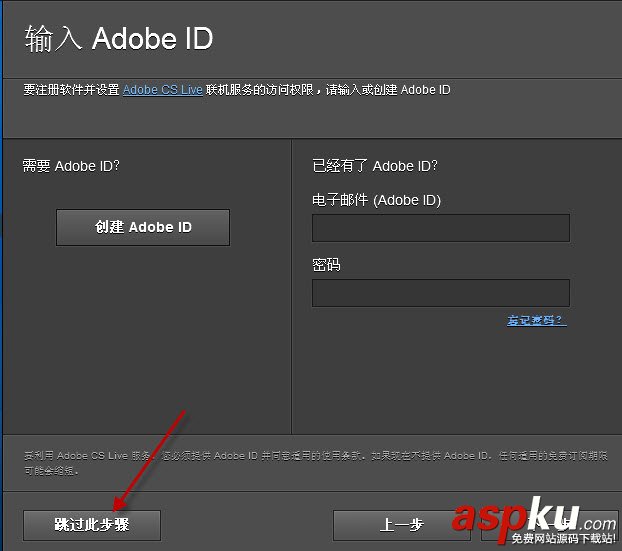Focus the 电子邮件 (Adobe ID) input field
The image size is (622, 551).
pyautogui.click(x=441, y=228)
